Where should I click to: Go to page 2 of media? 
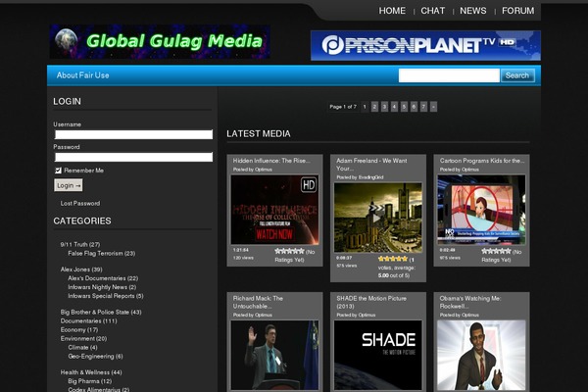[x=374, y=107]
